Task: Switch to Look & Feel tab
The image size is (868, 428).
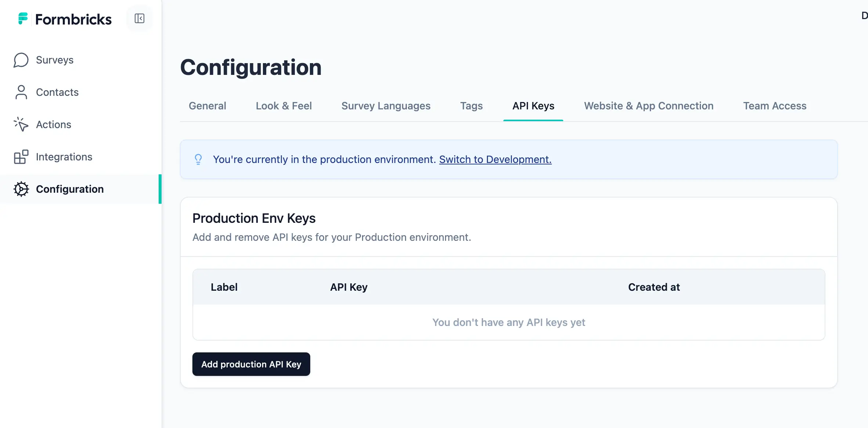Action: coord(283,106)
